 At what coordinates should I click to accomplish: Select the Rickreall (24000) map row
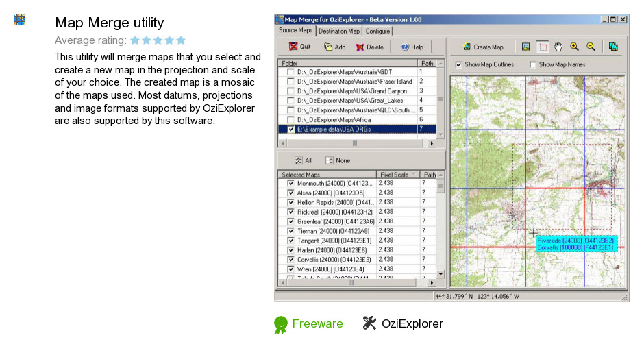tap(357, 212)
